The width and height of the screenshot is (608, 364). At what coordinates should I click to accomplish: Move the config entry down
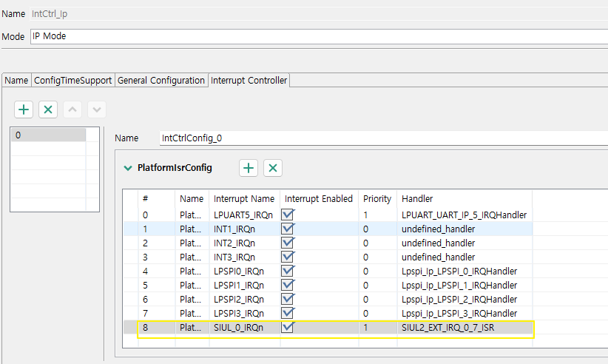(96, 109)
